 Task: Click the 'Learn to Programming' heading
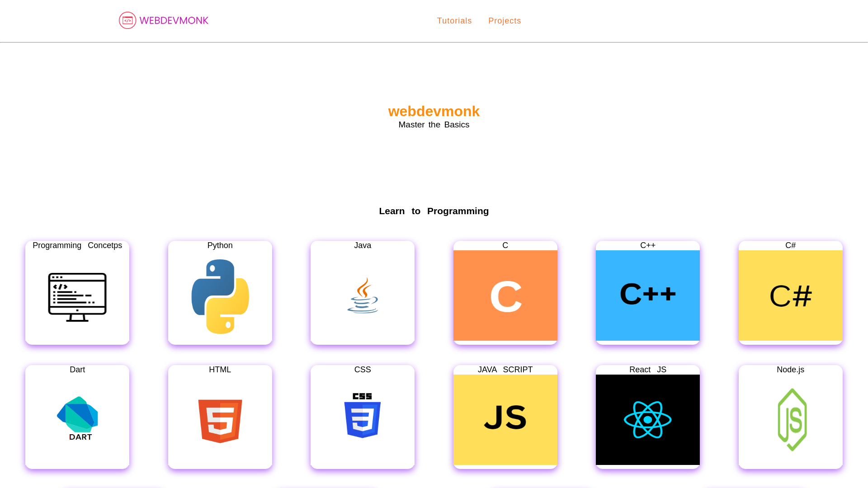click(434, 211)
